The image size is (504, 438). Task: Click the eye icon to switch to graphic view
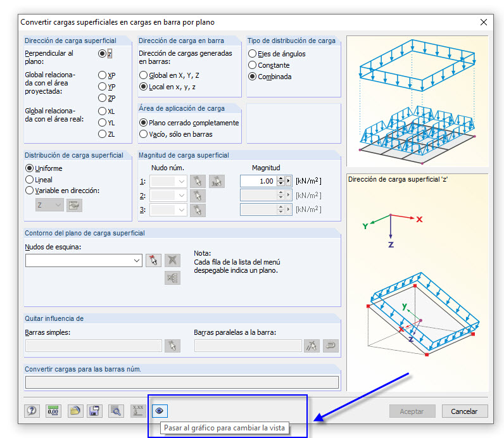click(160, 411)
